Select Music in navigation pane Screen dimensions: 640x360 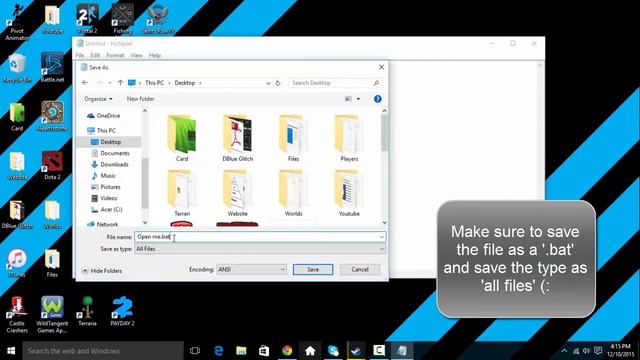[x=104, y=176]
